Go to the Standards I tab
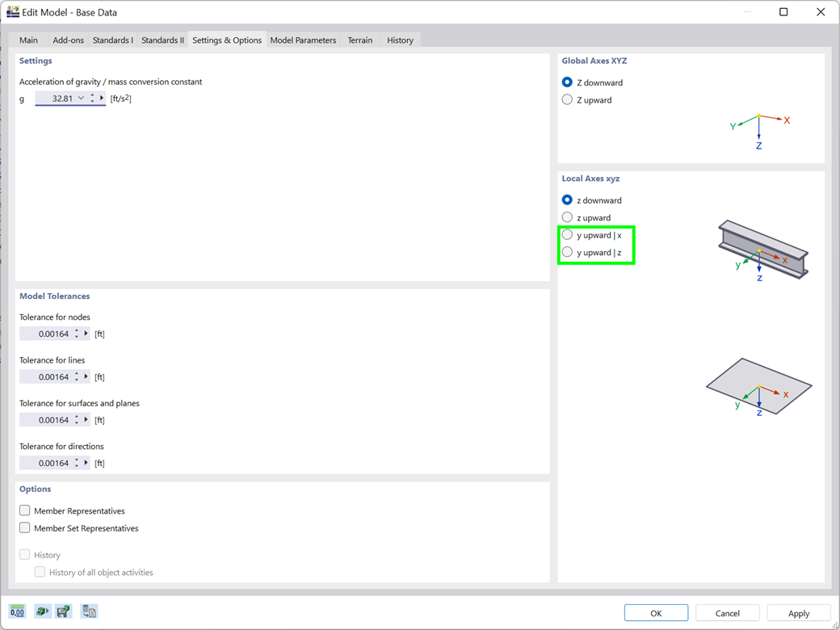The width and height of the screenshot is (840, 630). pos(113,40)
